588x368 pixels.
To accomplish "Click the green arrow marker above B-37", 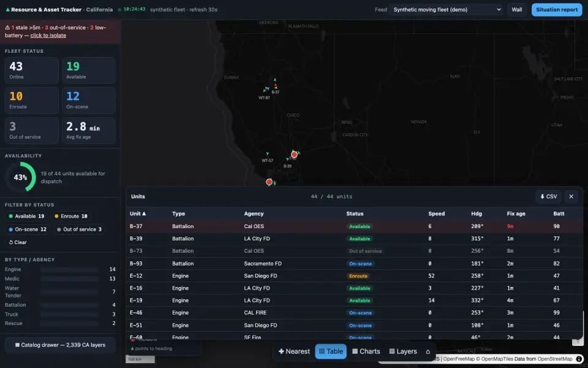I will [x=275, y=80].
